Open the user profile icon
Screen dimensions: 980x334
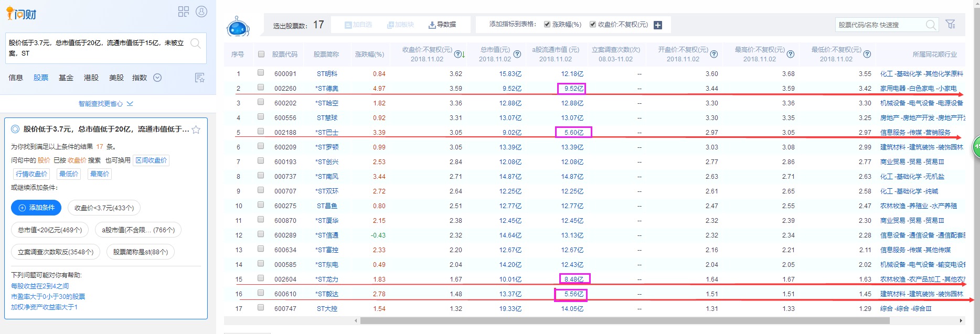coord(201,12)
